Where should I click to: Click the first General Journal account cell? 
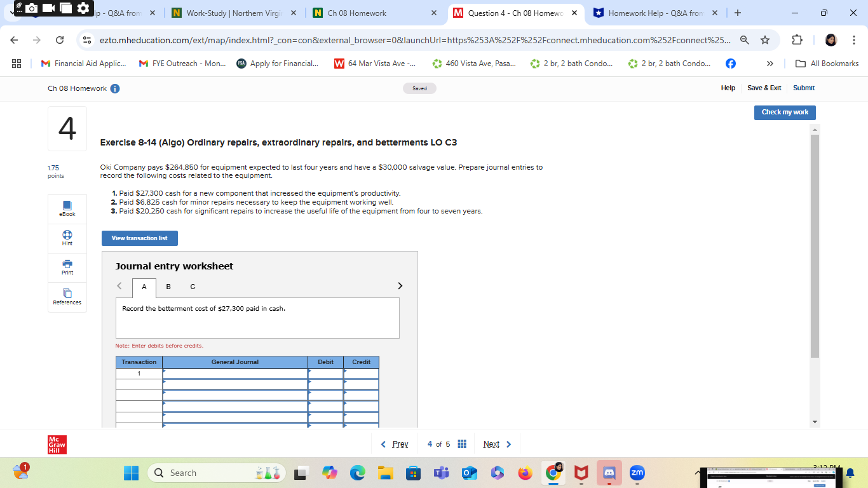pyautogui.click(x=235, y=374)
